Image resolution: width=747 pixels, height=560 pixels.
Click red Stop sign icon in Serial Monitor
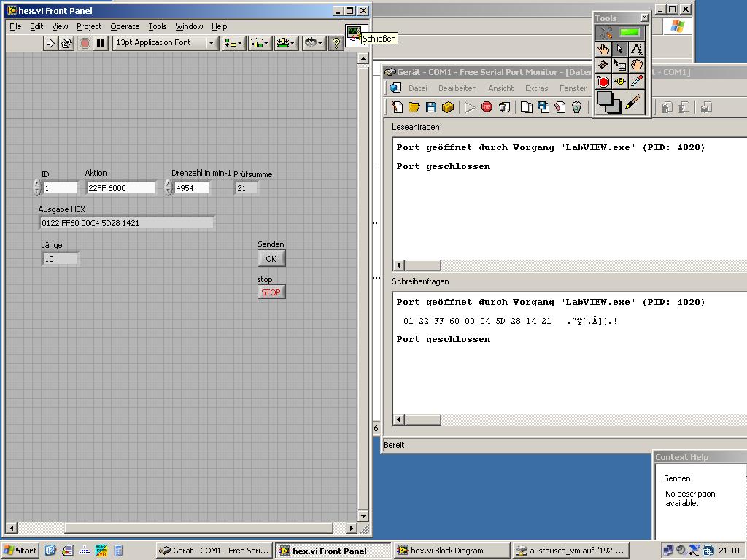487,107
